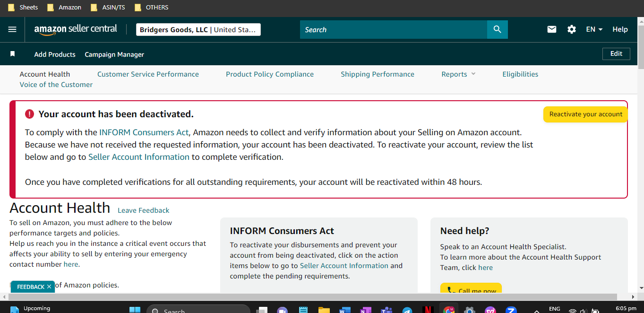Viewport: 644px width, 313px height.
Task: Open Seller Account Information link in the banner
Action: (139, 157)
